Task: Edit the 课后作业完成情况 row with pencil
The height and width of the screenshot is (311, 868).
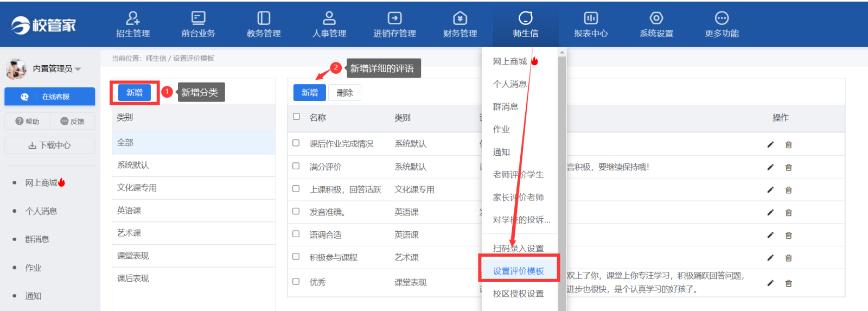Action: pos(770,144)
